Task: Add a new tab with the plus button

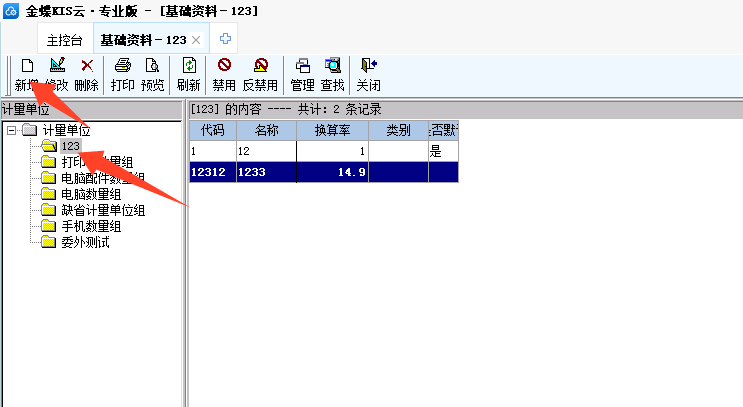Action: coord(226,39)
